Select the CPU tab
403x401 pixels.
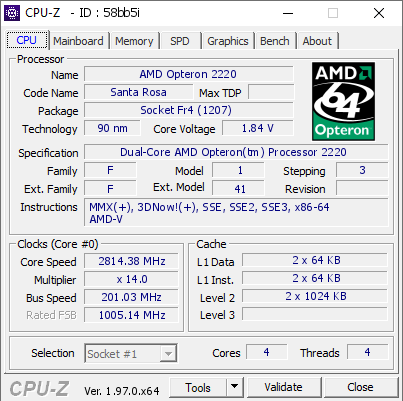[27, 40]
